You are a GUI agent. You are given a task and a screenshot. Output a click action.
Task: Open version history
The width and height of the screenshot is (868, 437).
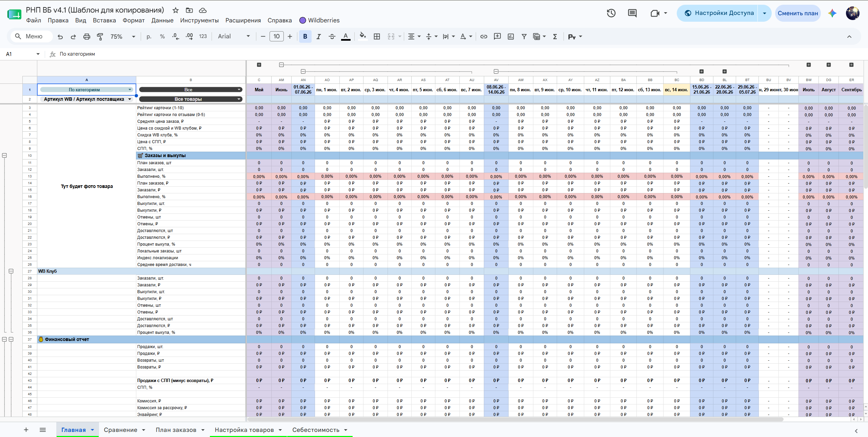(x=611, y=13)
